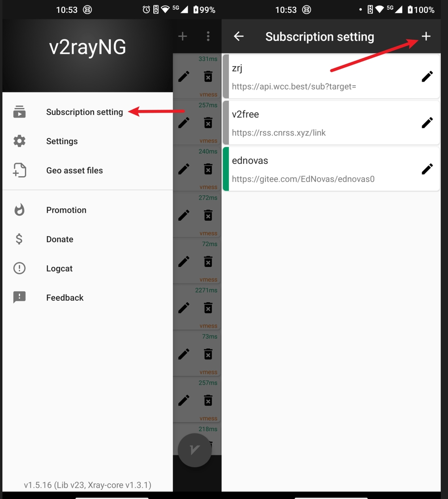
Task: Select the ednovas subscription card
Action: coord(331,169)
